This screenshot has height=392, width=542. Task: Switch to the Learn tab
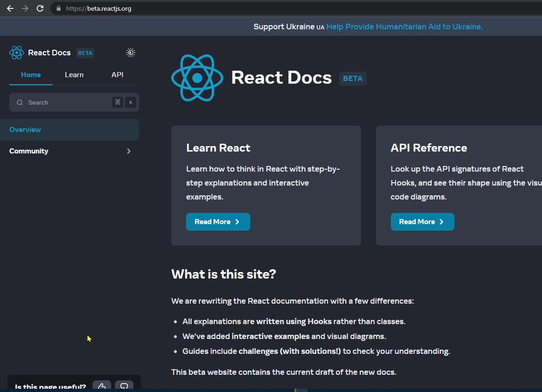click(x=74, y=74)
